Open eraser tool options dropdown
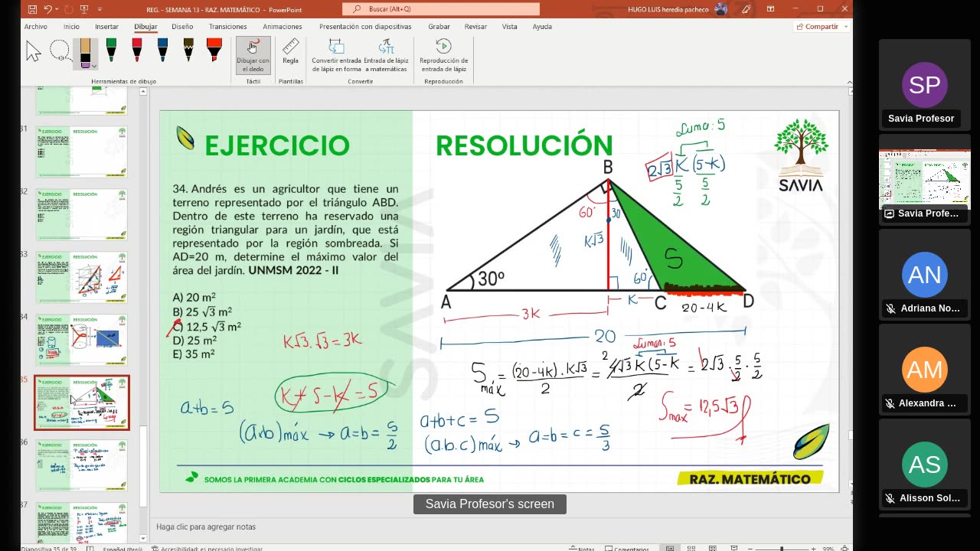Image resolution: width=980 pixels, height=551 pixels. (x=93, y=66)
